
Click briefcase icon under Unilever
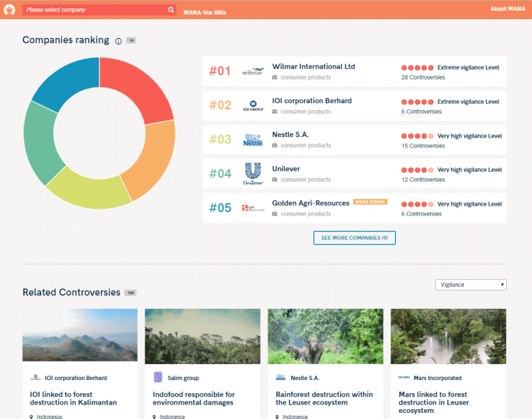click(275, 180)
